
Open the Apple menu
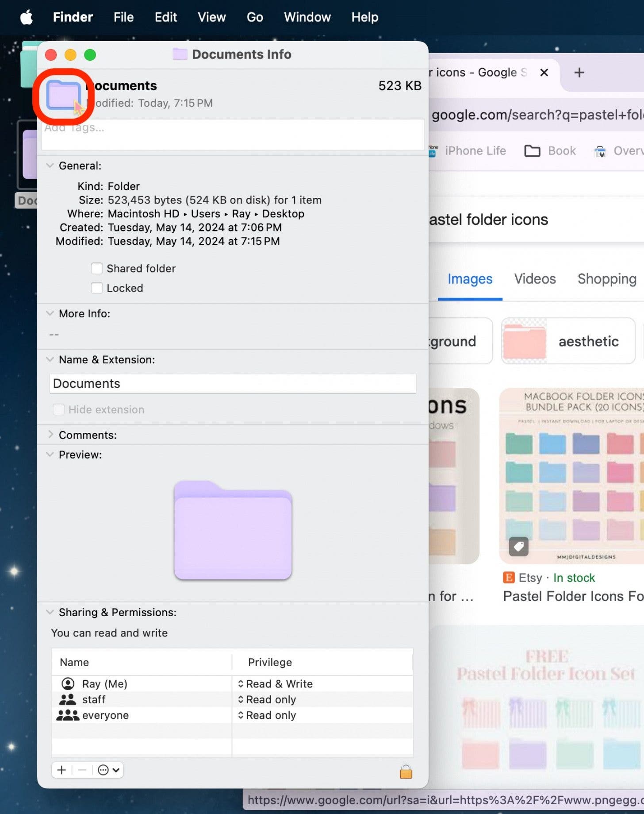coord(27,17)
